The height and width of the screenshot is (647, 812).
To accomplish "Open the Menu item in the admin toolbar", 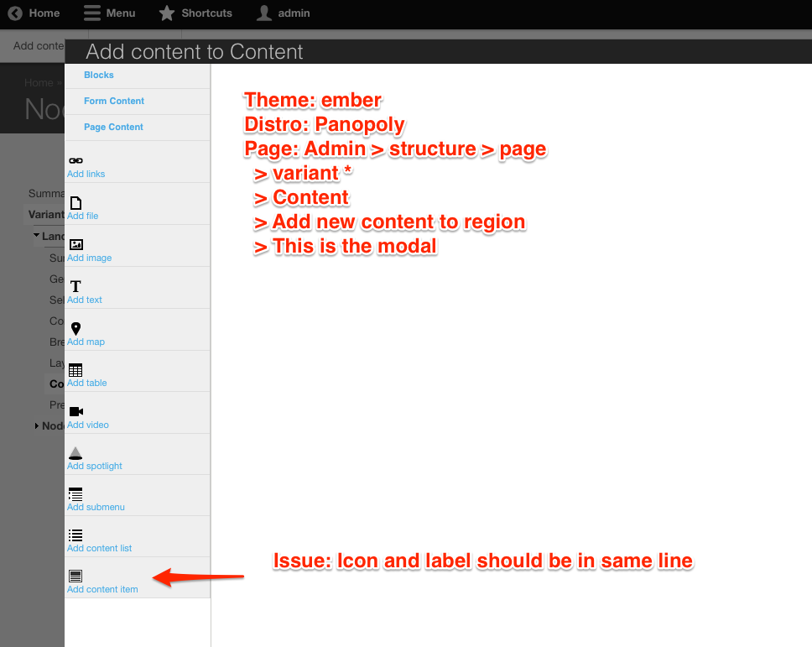I will pyautogui.click(x=109, y=13).
